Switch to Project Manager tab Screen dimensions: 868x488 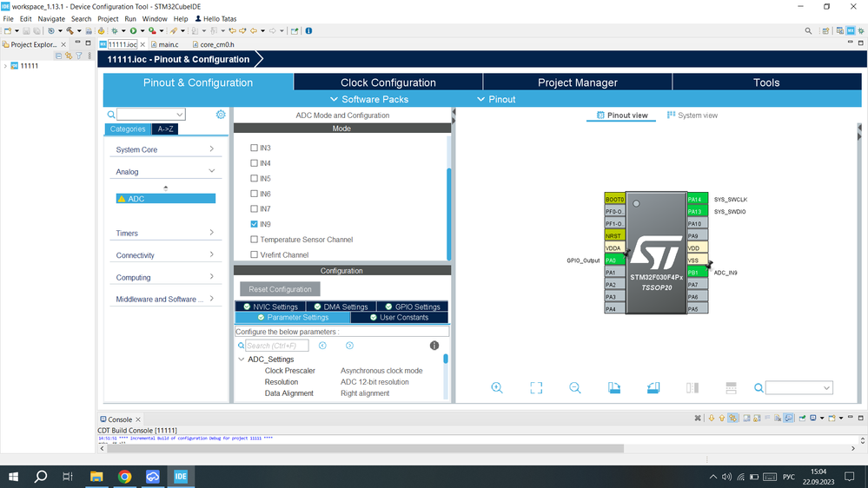578,82
